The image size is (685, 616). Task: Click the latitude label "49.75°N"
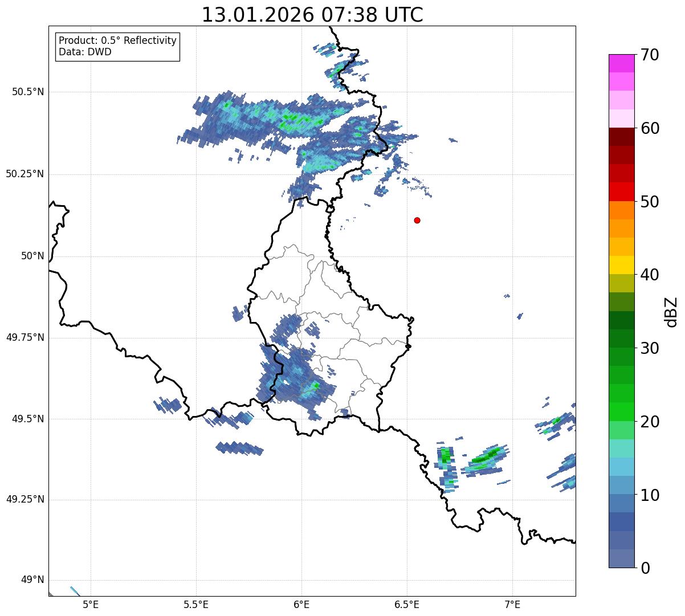pos(25,337)
